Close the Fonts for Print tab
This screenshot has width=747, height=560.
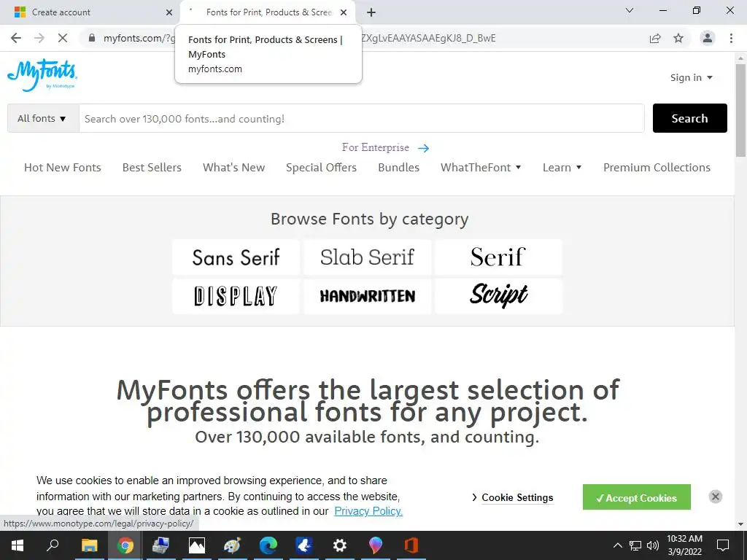[344, 12]
